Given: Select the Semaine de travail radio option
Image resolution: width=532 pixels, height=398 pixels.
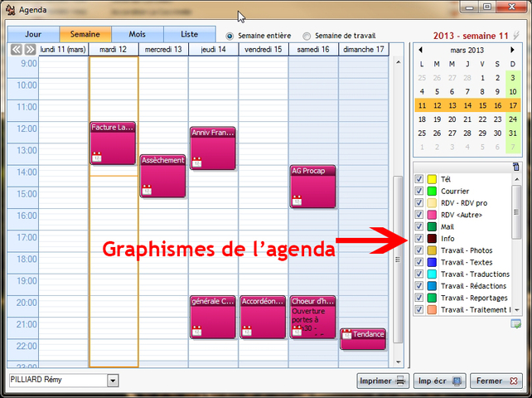Looking at the screenshot, I should click(x=307, y=36).
